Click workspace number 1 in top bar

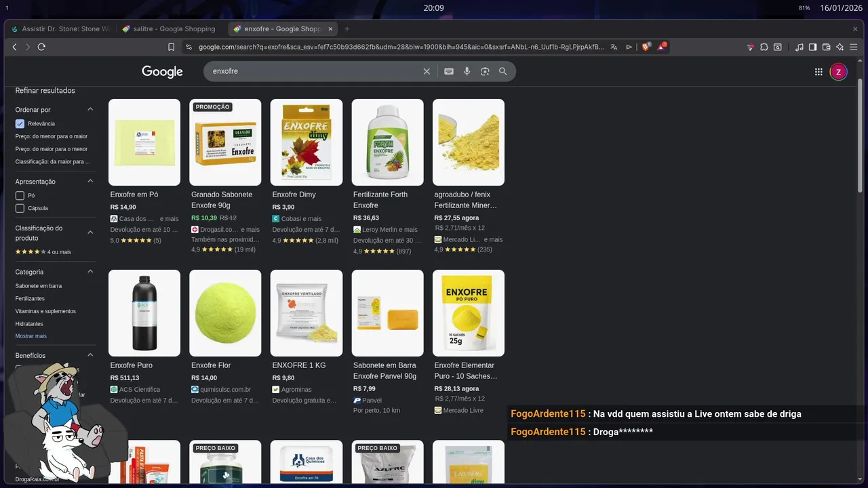6,7
